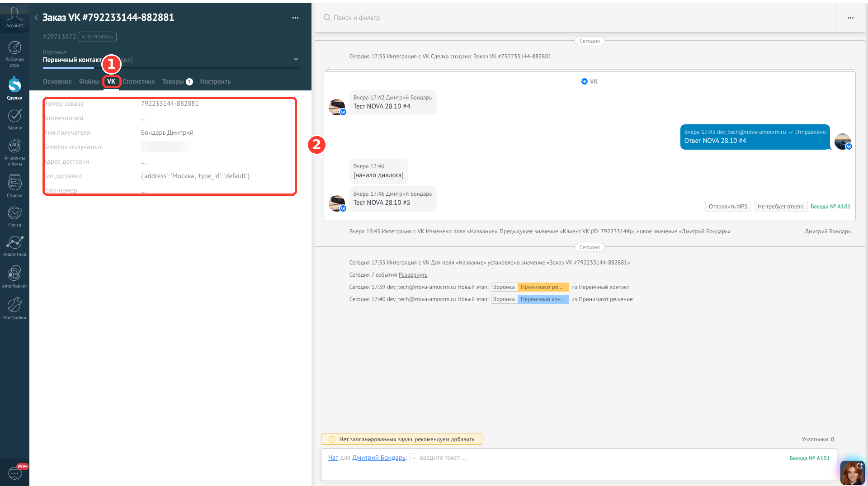Open the Задачи section

pyautogui.click(x=14, y=119)
